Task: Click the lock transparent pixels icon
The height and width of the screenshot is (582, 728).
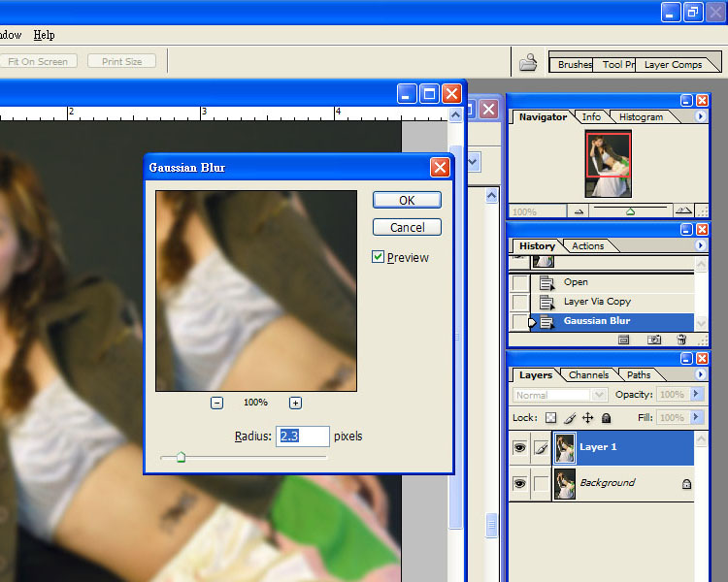Action: click(x=550, y=418)
